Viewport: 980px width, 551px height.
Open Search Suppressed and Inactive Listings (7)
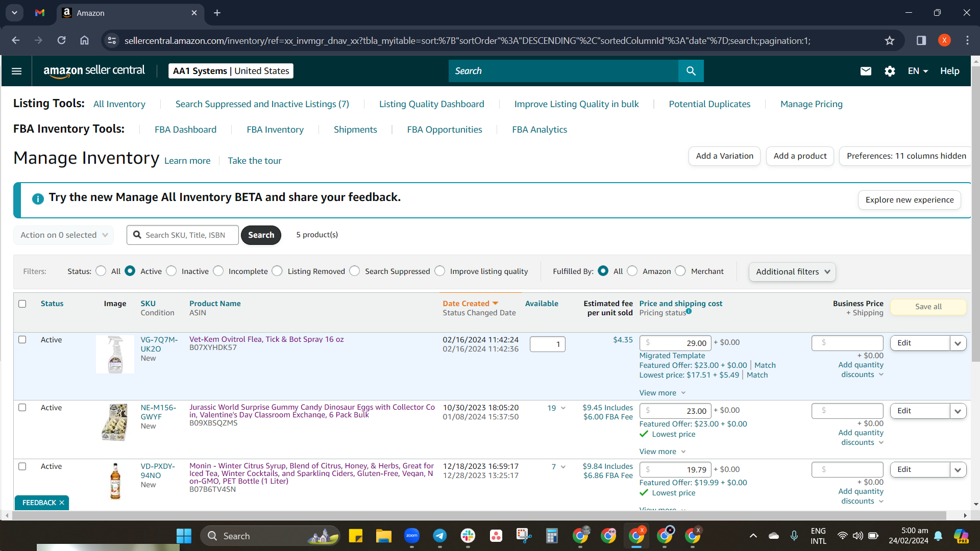point(262,104)
